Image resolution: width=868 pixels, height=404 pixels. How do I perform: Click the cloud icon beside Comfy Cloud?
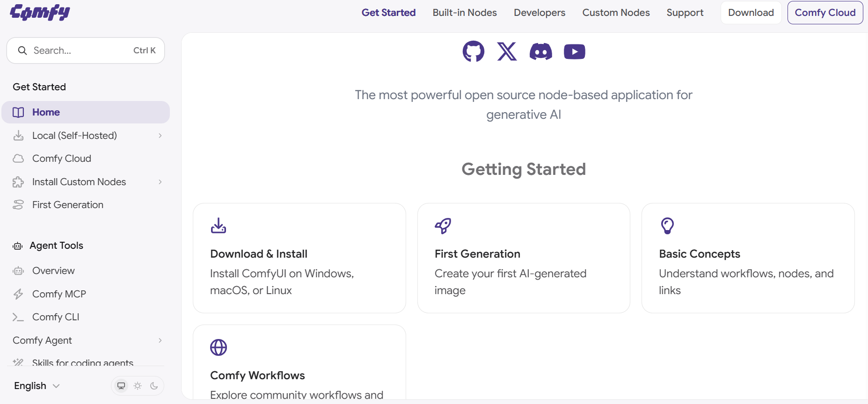coord(18,159)
